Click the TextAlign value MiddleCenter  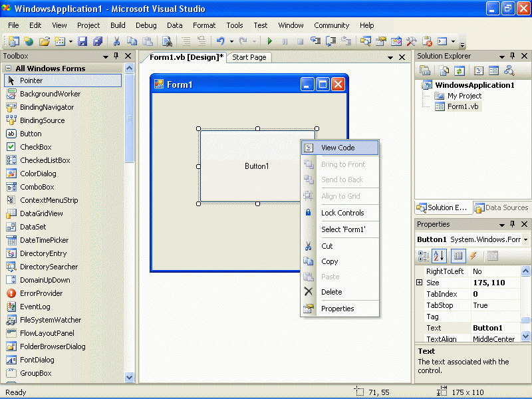[x=495, y=338]
